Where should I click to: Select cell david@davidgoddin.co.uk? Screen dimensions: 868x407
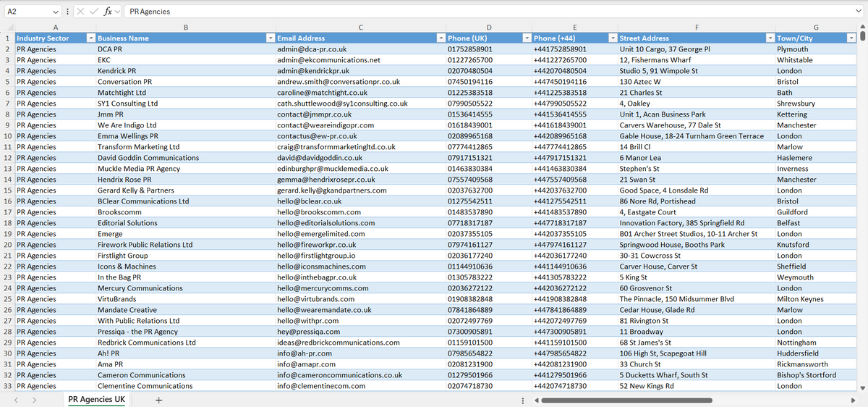click(x=362, y=158)
